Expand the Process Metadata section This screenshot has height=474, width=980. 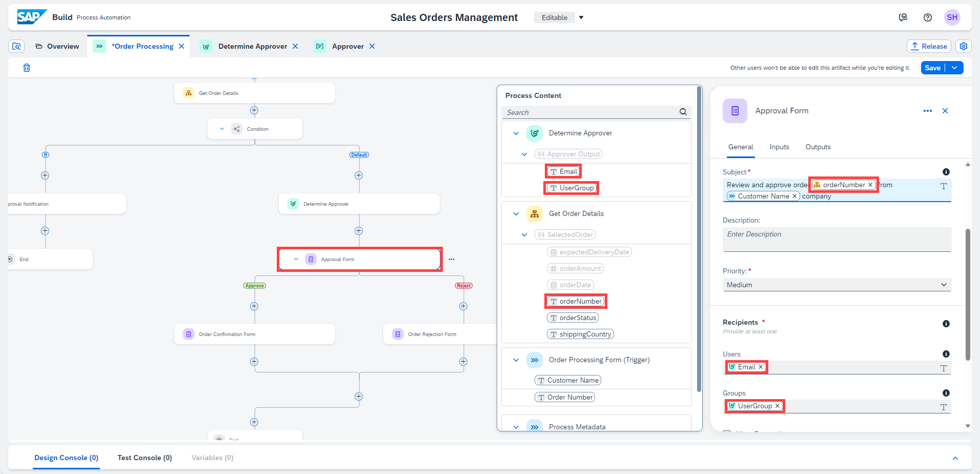[516, 427]
